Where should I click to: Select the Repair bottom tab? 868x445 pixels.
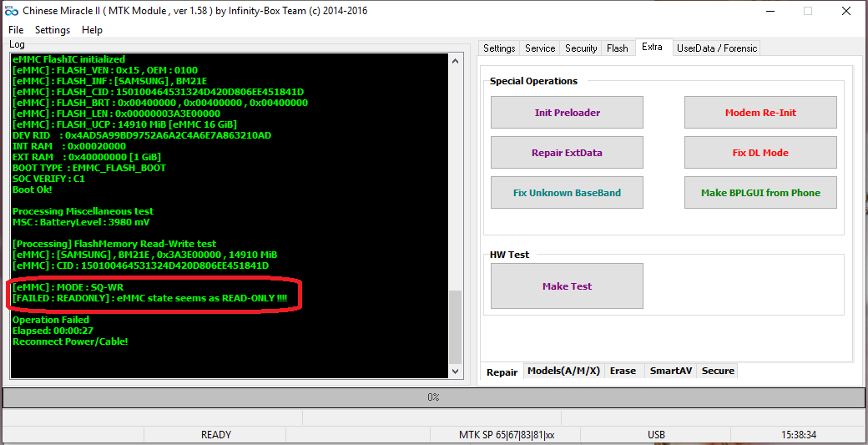click(502, 372)
